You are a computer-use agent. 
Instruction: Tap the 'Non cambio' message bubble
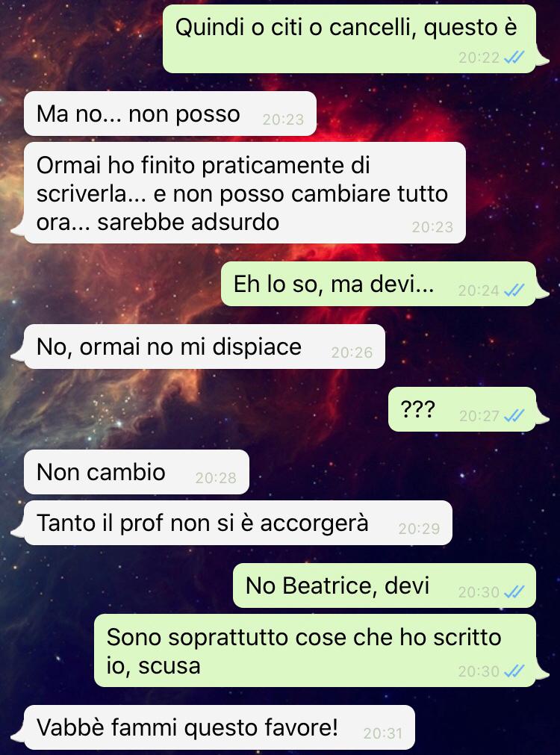[137, 472]
